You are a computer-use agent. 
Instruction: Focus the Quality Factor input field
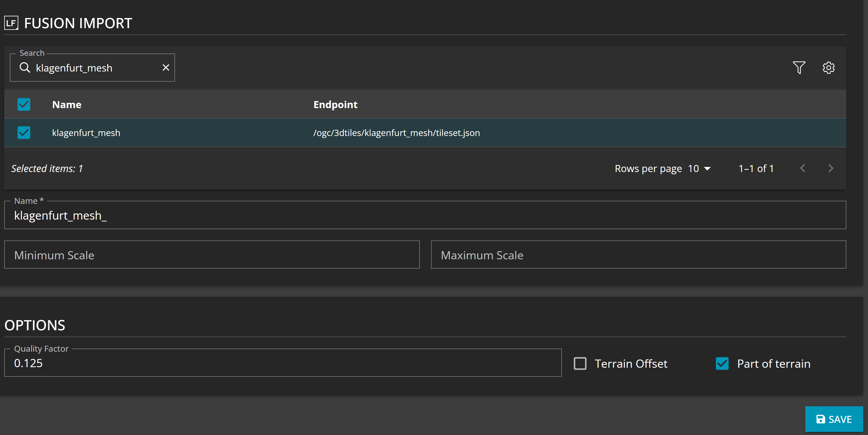click(282, 363)
